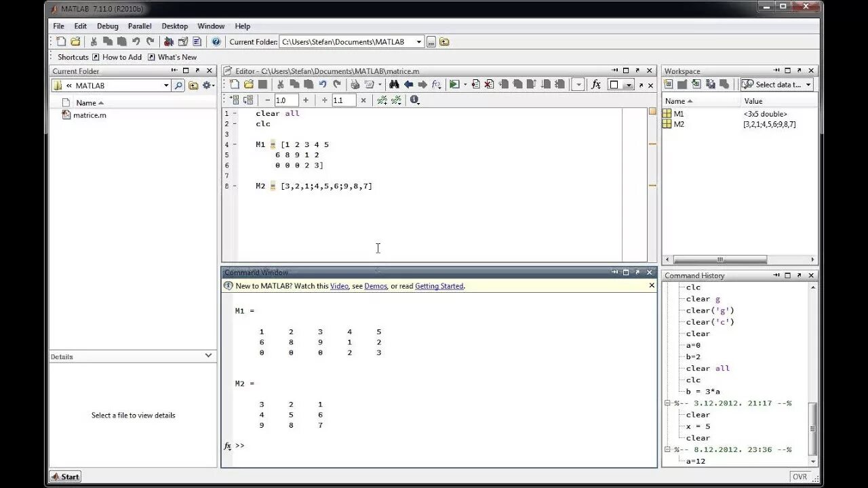Create new file in Editor toolbar

(x=234, y=84)
